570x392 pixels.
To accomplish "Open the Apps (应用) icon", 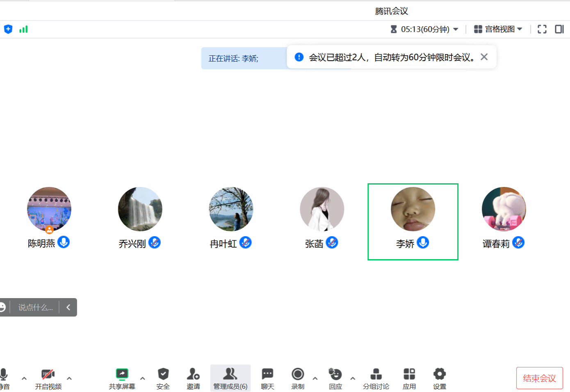I will coord(409,374).
